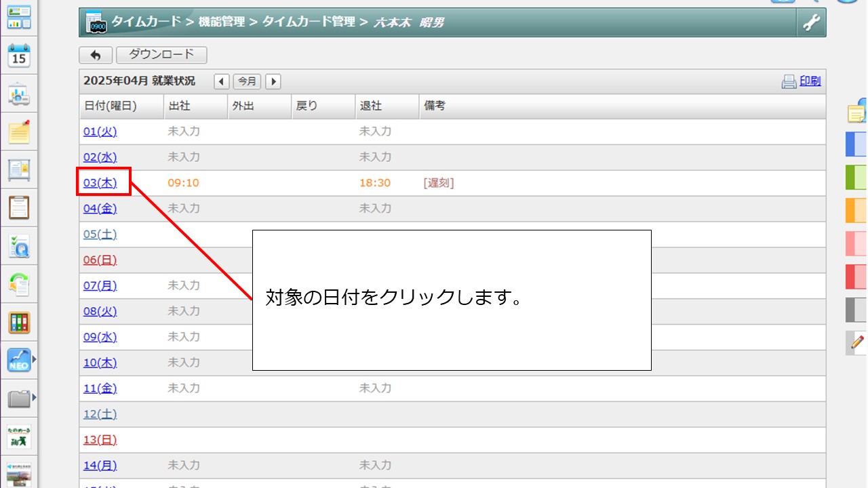868x488 pixels.
Task: Open the bulletin board sidebar icon
Action: [x=19, y=169]
